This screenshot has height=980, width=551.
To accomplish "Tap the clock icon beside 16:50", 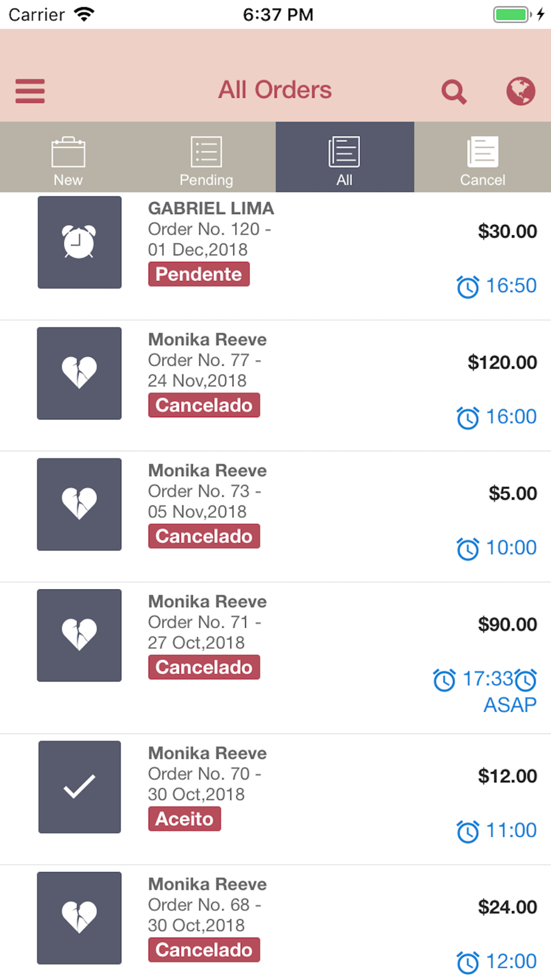I will point(468,287).
